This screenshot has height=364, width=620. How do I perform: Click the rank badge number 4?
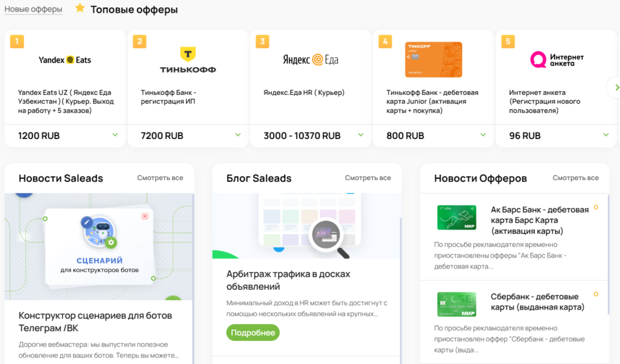[385, 42]
